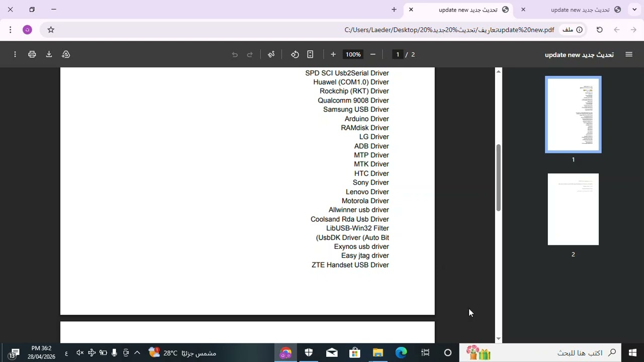
Task: Click the text Coolsand Rda Usb Driver
Action: tap(350, 219)
